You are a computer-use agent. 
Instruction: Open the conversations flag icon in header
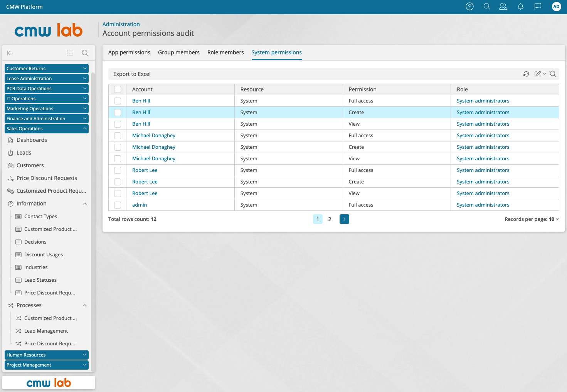[x=538, y=7]
